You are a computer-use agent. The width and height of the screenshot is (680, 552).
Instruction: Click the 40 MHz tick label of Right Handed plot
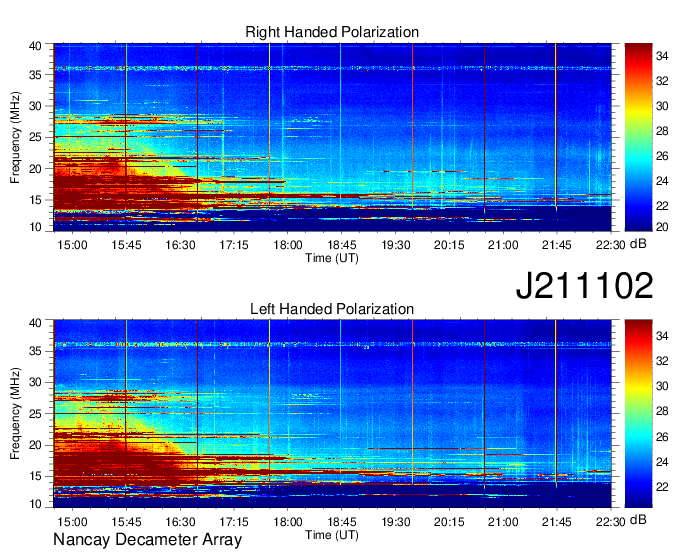(35, 46)
